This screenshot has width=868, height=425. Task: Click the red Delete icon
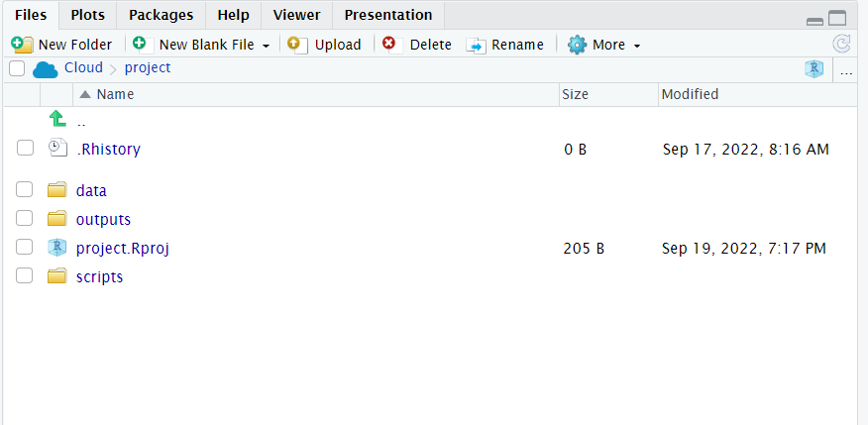click(x=389, y=45)
